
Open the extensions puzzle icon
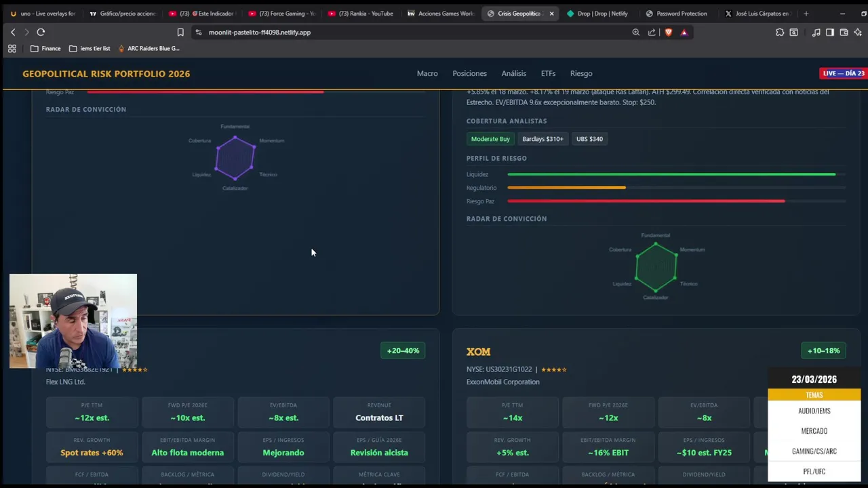point(780,32)
